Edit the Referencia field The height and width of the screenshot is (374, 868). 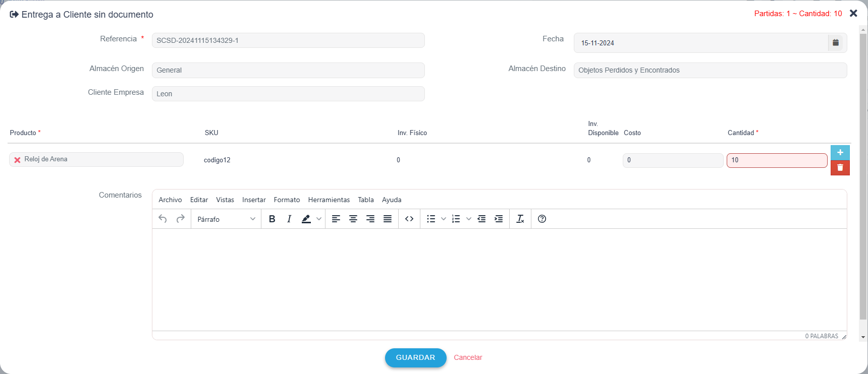288,40
